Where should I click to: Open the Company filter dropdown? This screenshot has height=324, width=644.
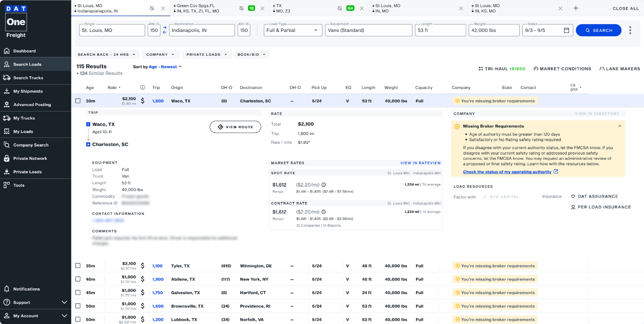pyautogui.click(x=160, y=54)
